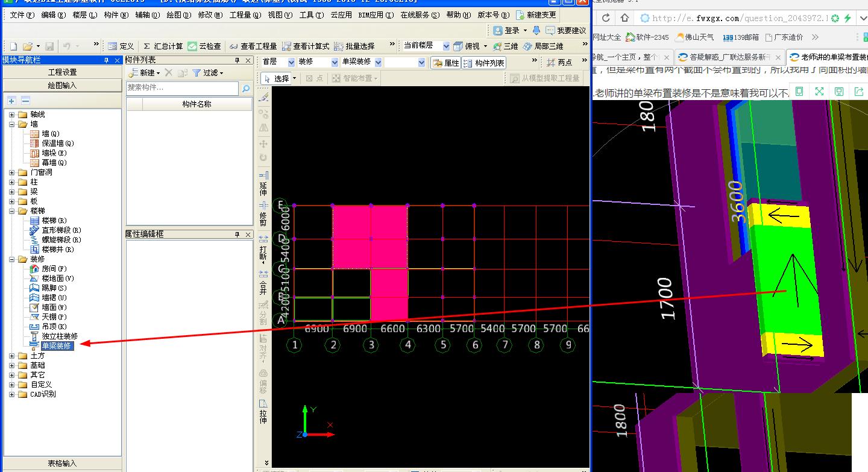Open the 俯视 view dropdown arrow

(485, 46)
